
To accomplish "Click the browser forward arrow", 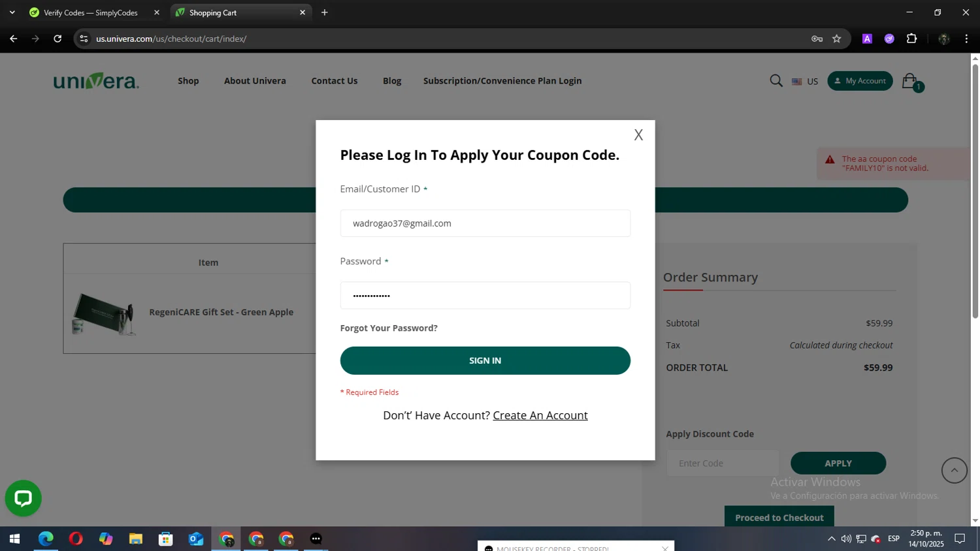I will tap(36, 39).
